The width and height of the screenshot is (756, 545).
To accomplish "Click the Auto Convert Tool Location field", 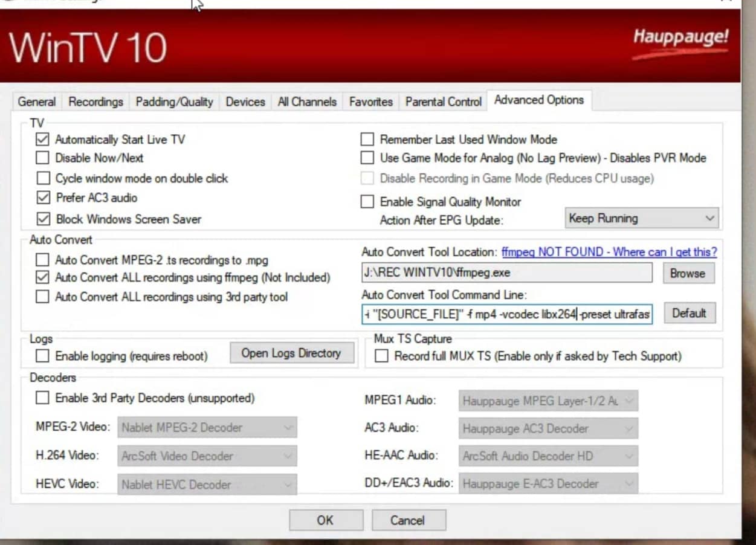I will tap(507, 272).
